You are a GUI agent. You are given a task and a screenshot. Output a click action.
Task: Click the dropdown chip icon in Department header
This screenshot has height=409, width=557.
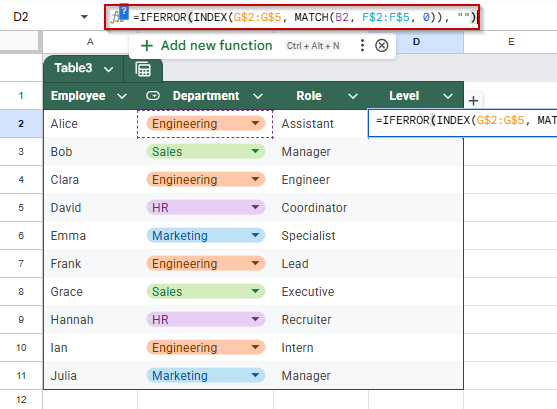pyautogui.click(x=153, y=96)
